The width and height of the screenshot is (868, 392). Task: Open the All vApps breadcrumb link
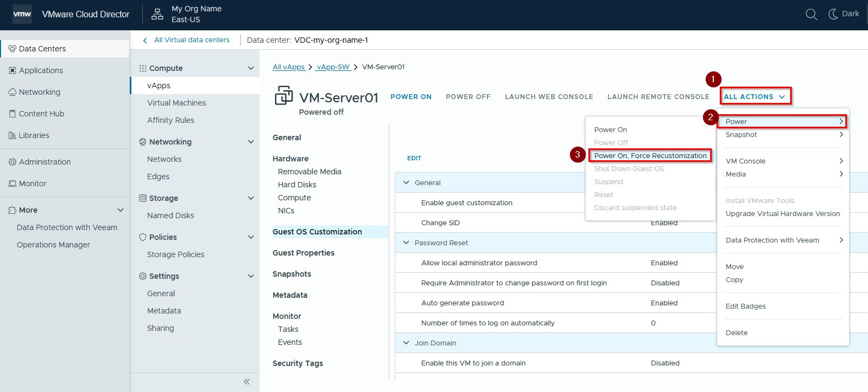(x=289, y=67)
